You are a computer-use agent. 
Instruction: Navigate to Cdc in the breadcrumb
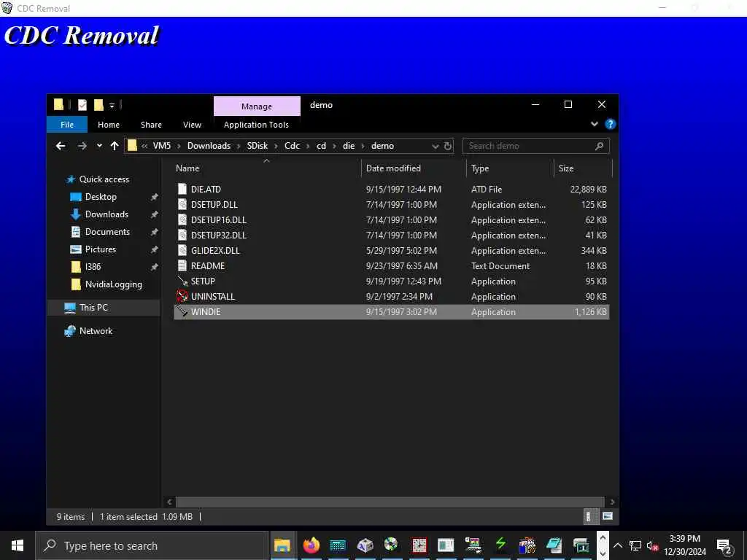(292, 146)
